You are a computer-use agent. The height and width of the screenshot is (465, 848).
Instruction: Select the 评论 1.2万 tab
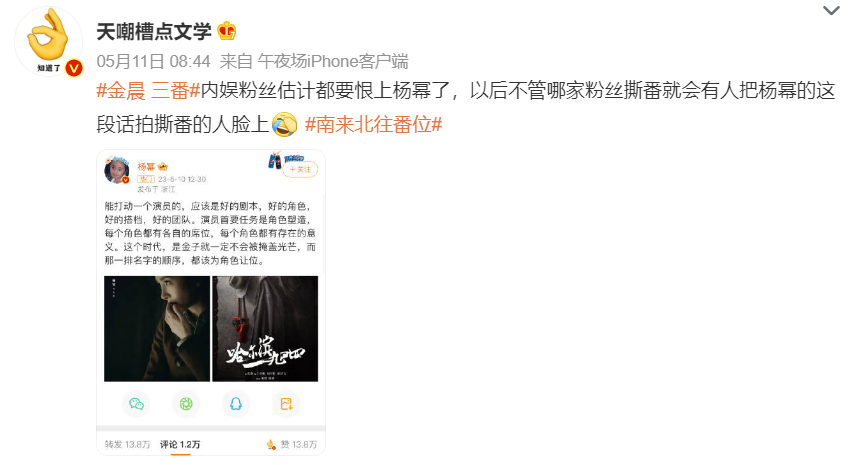tap(180, 444)
